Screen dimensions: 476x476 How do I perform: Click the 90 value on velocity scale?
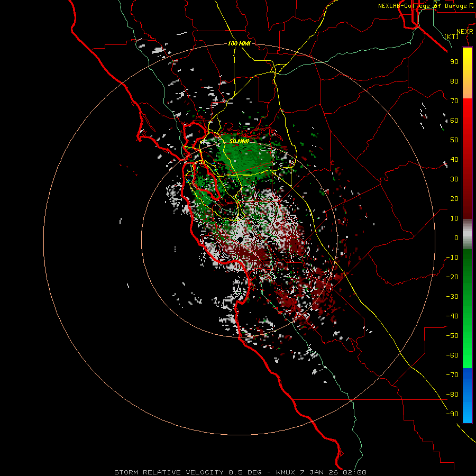(454, 62)
